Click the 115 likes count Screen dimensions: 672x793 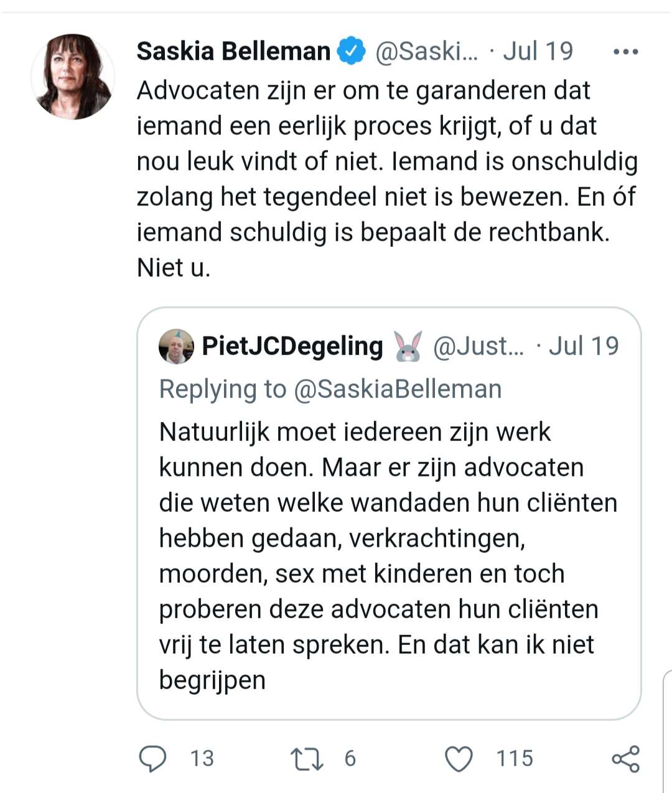(515, 759)
